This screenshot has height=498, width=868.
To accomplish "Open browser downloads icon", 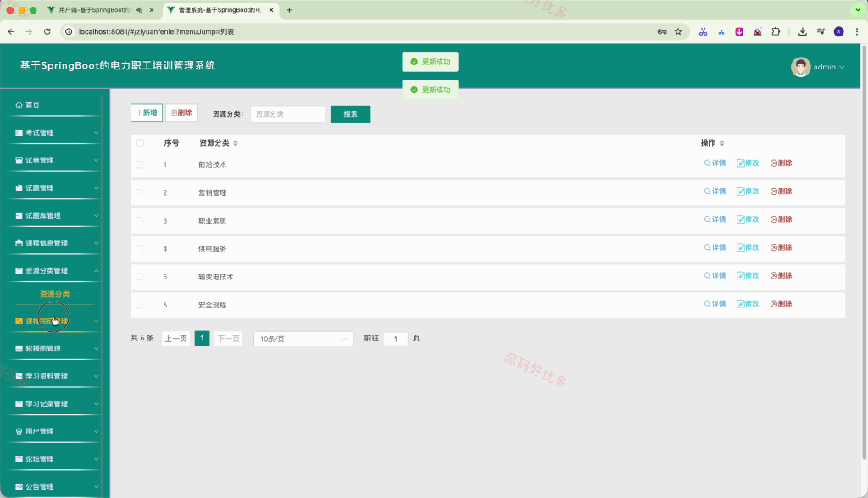I will (802, 32).
